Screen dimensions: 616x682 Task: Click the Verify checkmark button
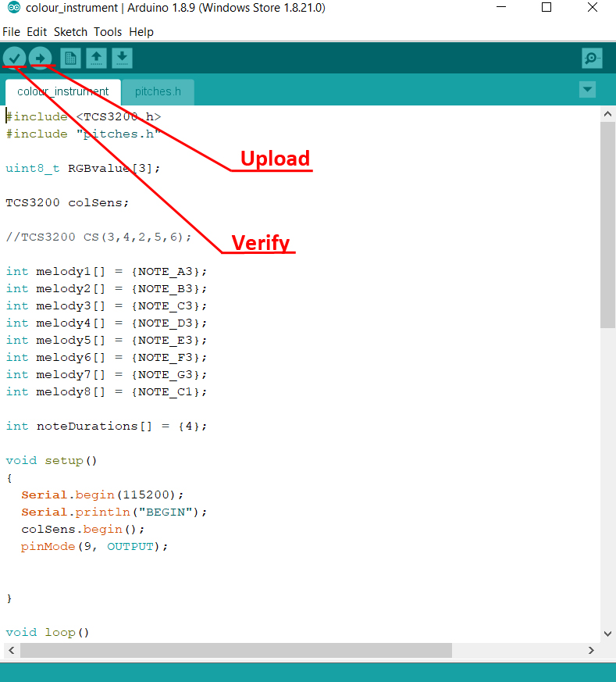(15, 58)
